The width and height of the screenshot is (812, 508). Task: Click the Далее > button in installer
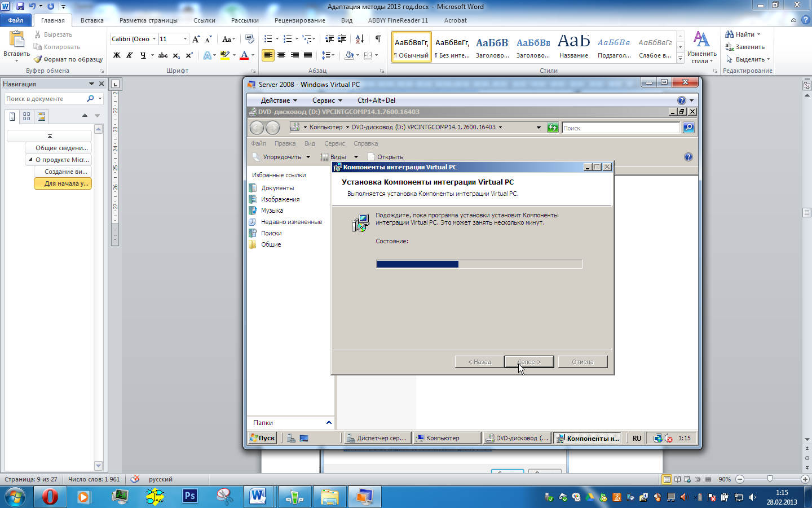(x=529, y=362)
